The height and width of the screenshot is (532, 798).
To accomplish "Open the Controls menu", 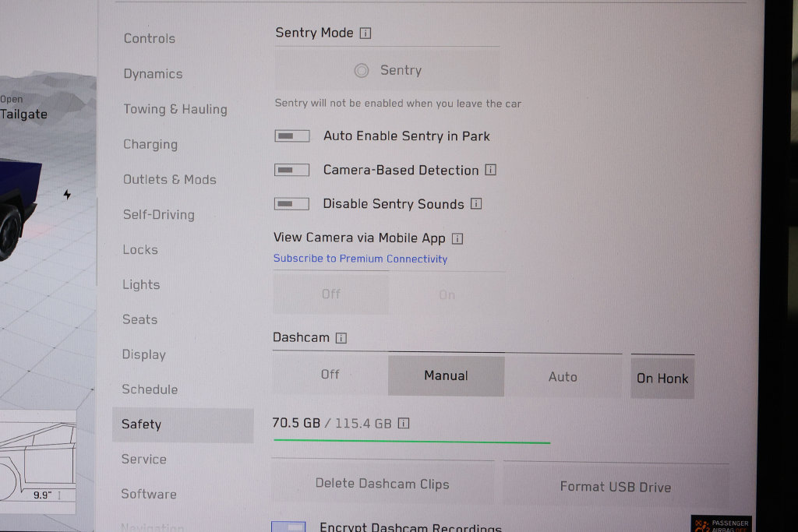I will click(150, 39).
